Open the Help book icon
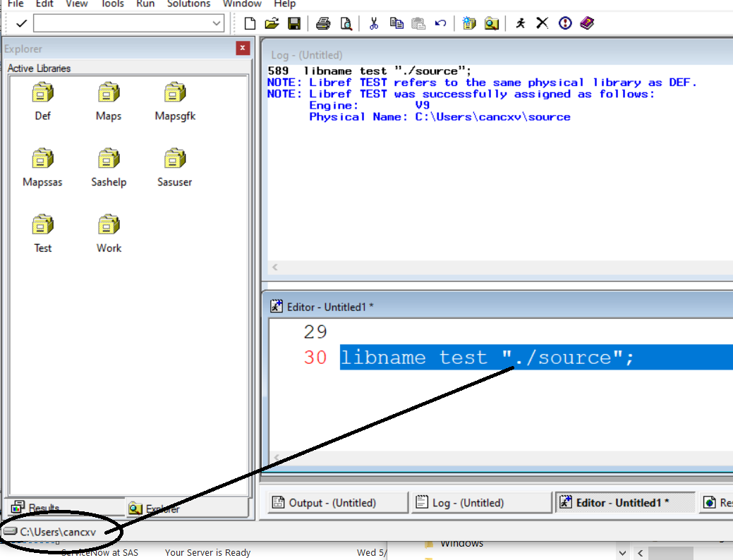733x560 pixels. tap(587, 23)
